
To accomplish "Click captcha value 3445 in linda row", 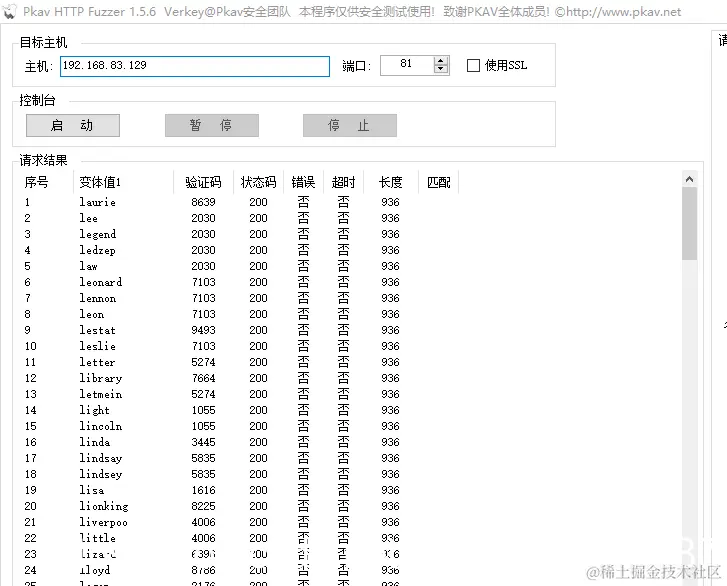I will 204,442.
